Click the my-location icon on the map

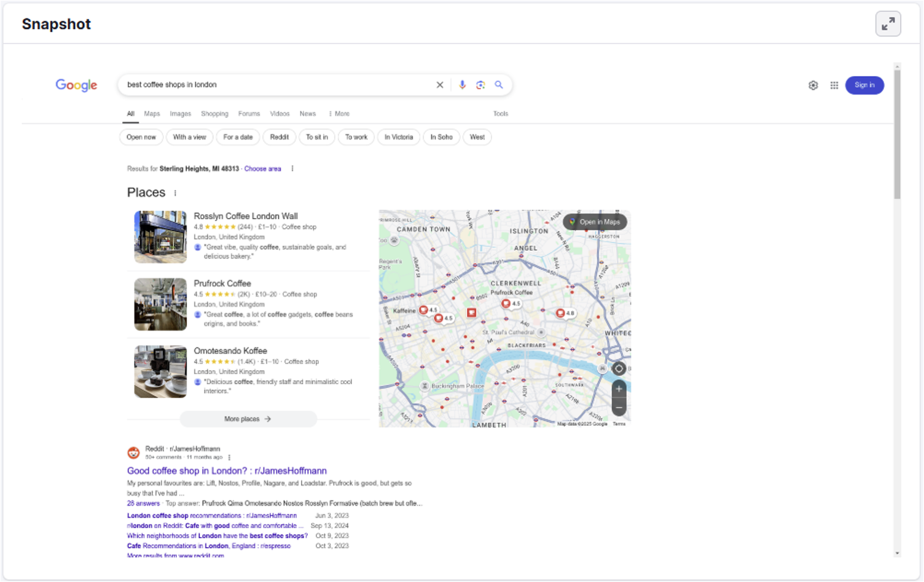(619, 368)
